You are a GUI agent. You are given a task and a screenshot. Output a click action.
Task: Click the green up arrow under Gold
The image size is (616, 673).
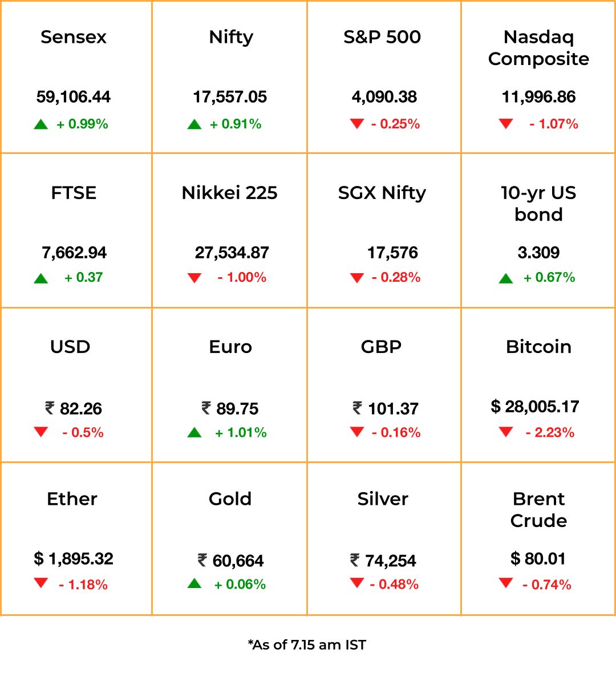click(x=194, y=583)
